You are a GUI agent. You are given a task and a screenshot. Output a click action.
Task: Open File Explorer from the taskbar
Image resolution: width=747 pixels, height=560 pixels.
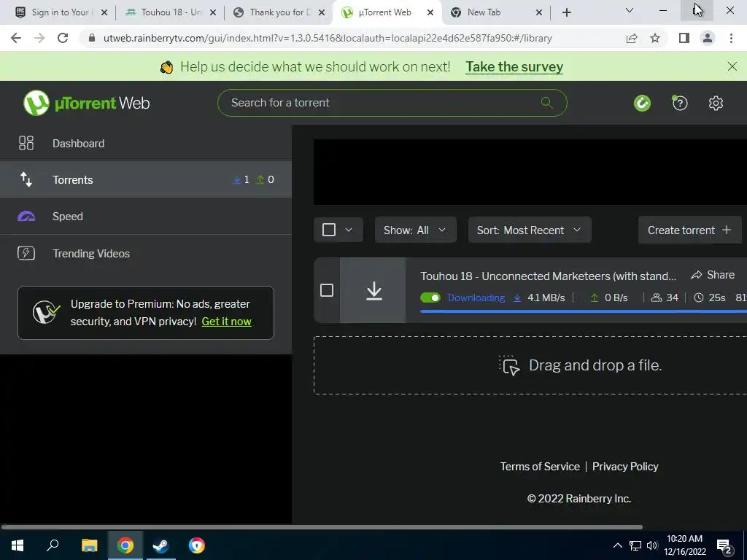tap(89, 545)
